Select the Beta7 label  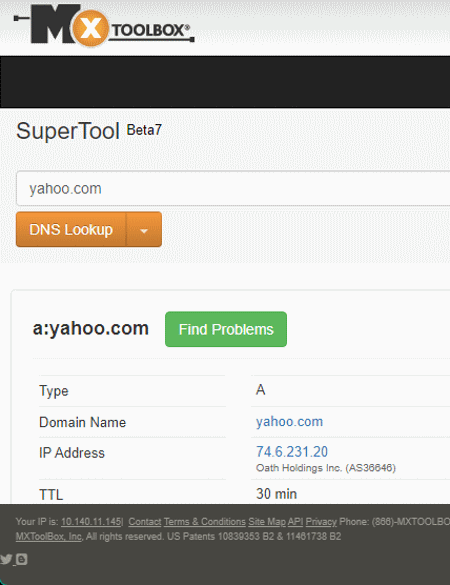[x=144, y=130]
